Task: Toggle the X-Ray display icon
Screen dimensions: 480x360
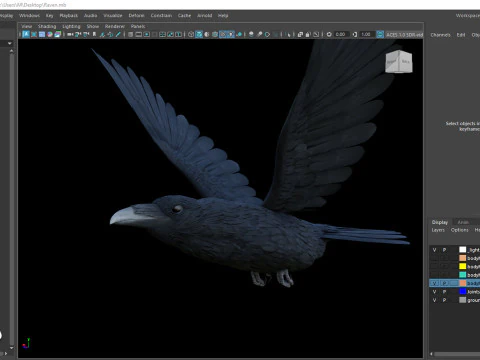Action: pyautogui.click(x=300, y=34)
